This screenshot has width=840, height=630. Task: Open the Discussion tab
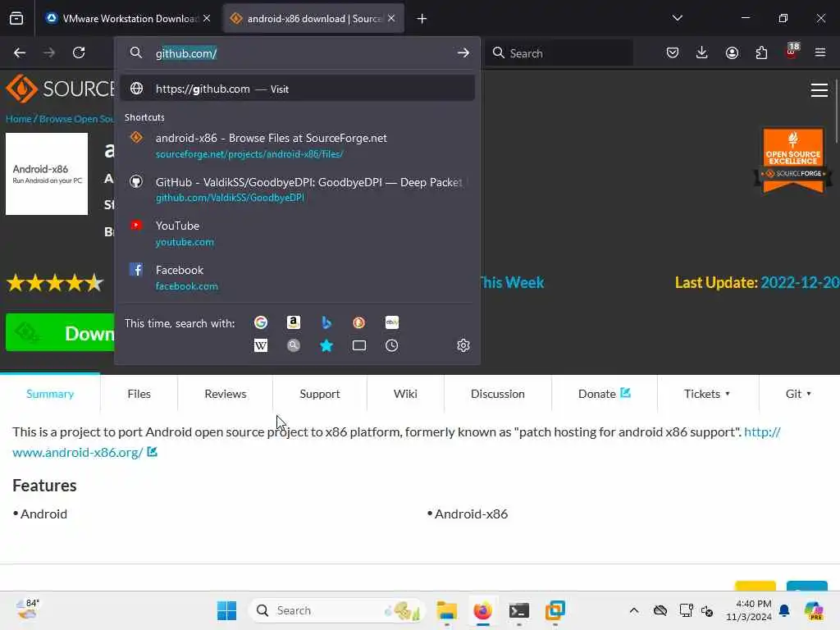498,394
